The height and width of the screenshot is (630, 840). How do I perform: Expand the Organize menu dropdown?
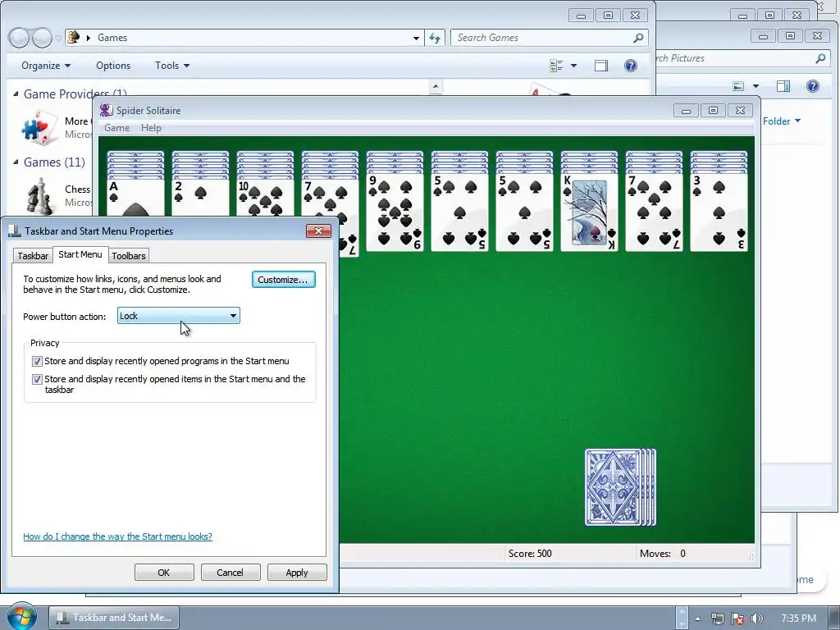46,66
